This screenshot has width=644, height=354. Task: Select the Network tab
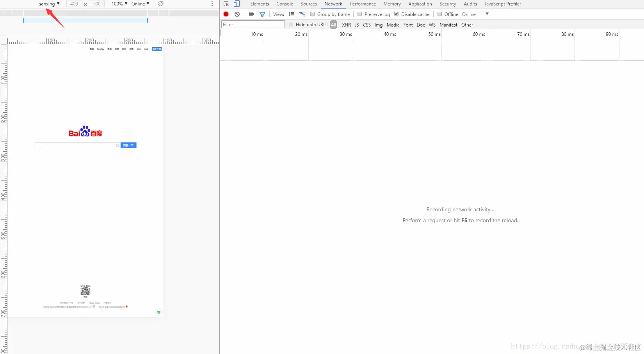[333, 4]
